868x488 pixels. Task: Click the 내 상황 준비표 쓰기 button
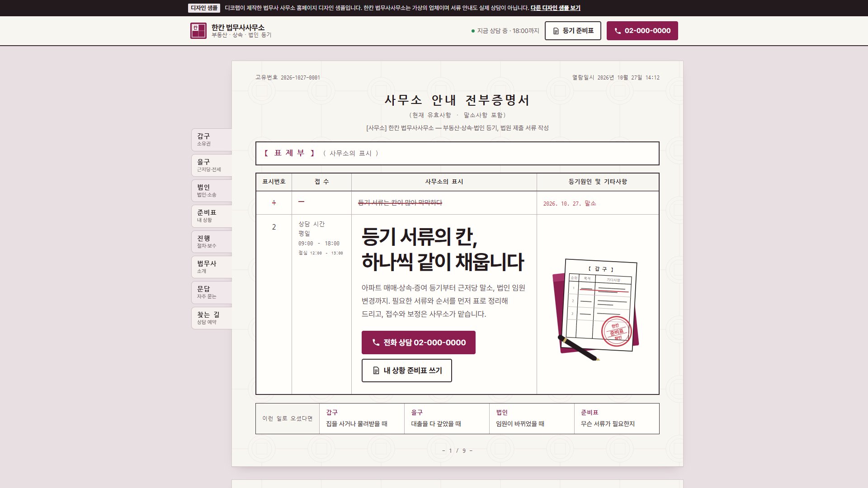click(x=406, y=371)
